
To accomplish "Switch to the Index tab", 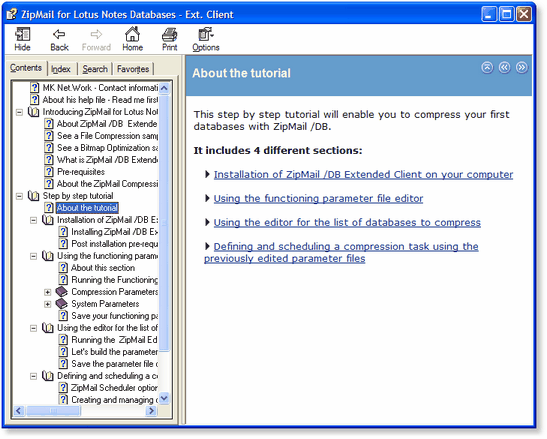I will (x=61, y=69).
